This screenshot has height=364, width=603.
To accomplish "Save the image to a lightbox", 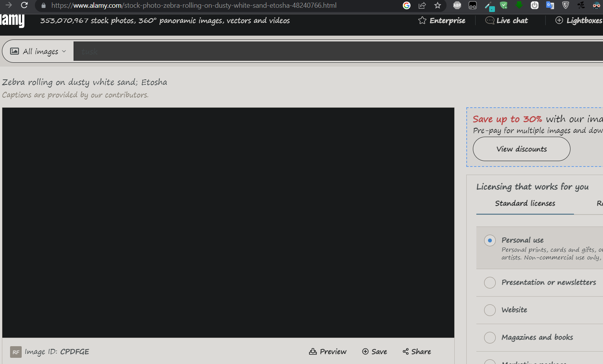I will tap(374, 351).
